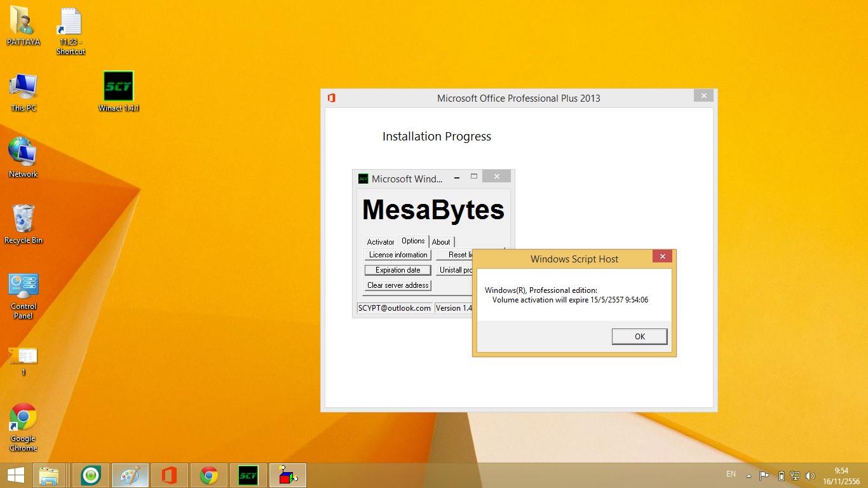Image resolution: width=868 pixels, height=488 pixels.
Task: Check the battery status tray icon
Action: coord(781,475)
